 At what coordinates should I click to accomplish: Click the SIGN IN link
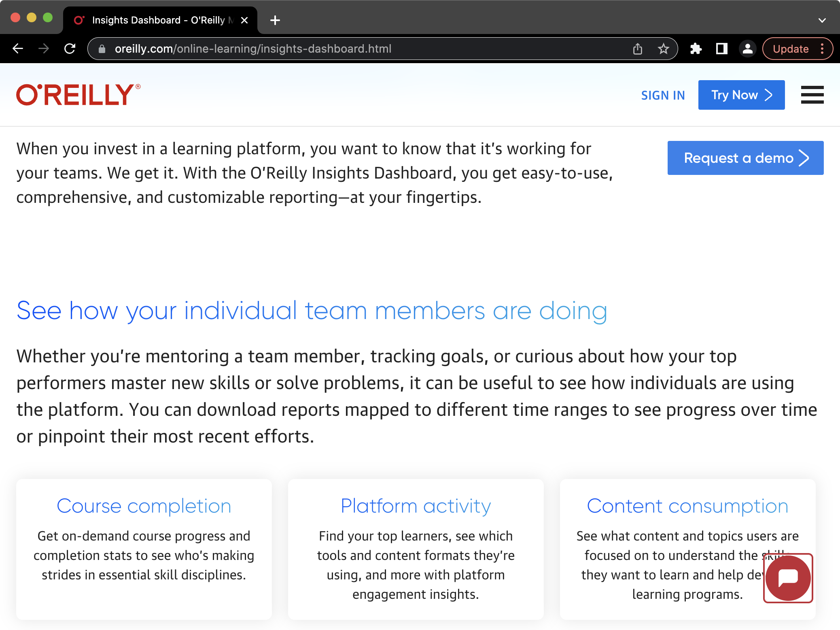pyautogui.click(x=663, y=95)
